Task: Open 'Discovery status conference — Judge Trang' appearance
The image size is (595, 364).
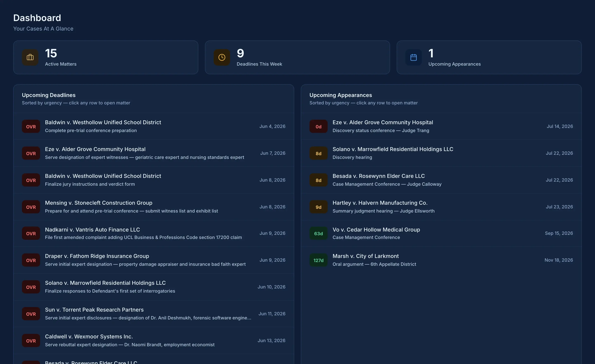Action: coord(441,126)
